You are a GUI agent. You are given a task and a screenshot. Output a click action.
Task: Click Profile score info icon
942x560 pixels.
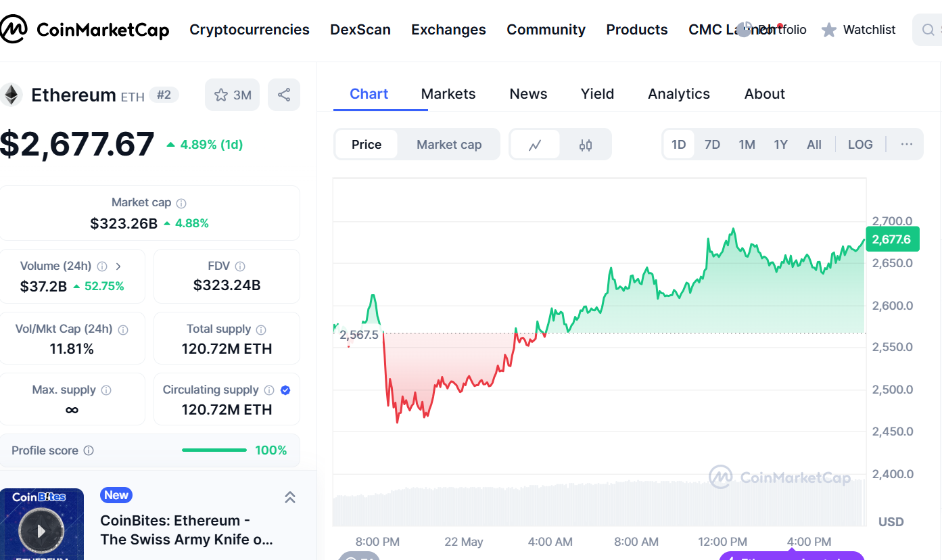[x=89, y=450]
